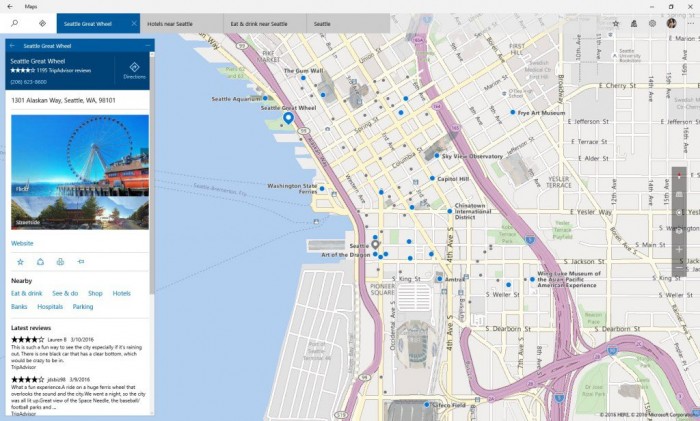Open the more options ellipsis menu
700x421 pixels.
click(689, 23)
